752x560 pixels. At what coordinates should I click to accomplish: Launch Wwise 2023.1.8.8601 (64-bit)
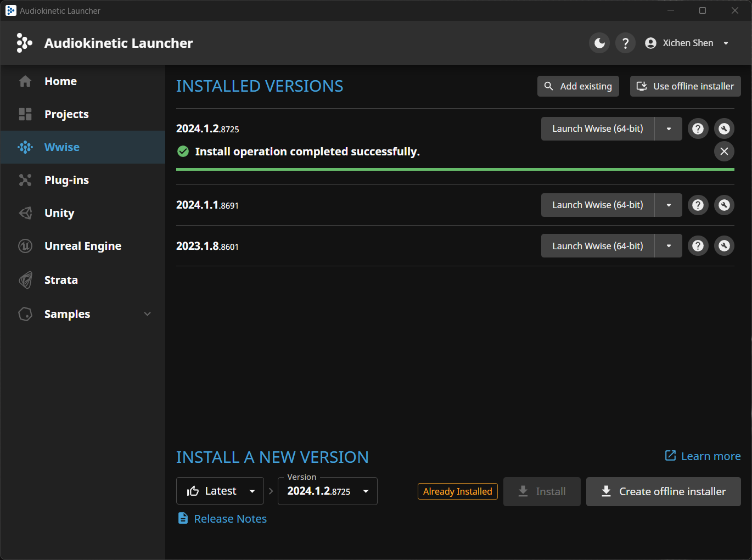598,246
